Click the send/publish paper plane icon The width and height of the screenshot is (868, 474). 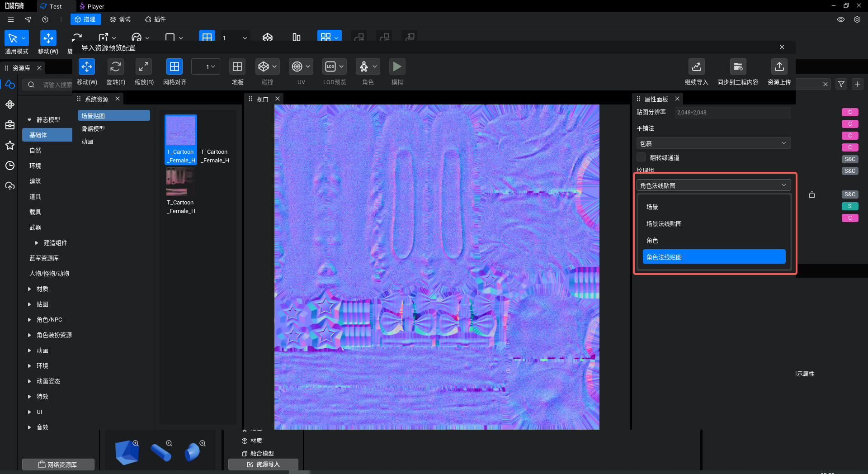(x=28, y=19)
